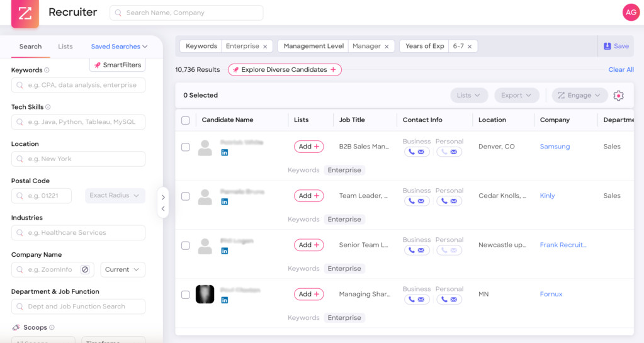Screen dimensions: 644x343
Task: Open the Samsung company link
Action: (555, 147)
